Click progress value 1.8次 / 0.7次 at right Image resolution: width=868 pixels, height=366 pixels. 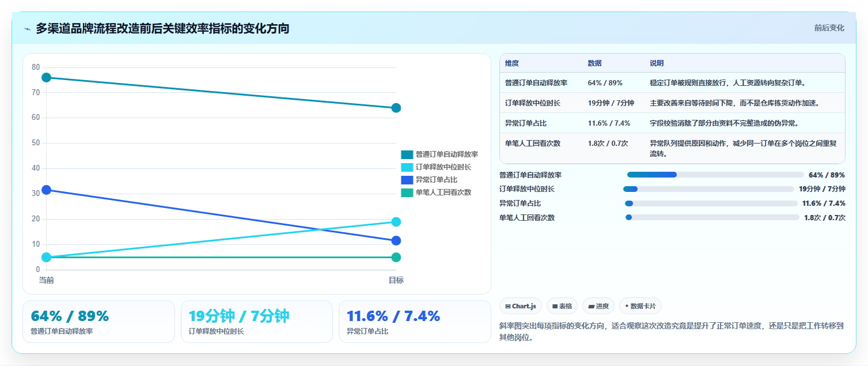825,218
